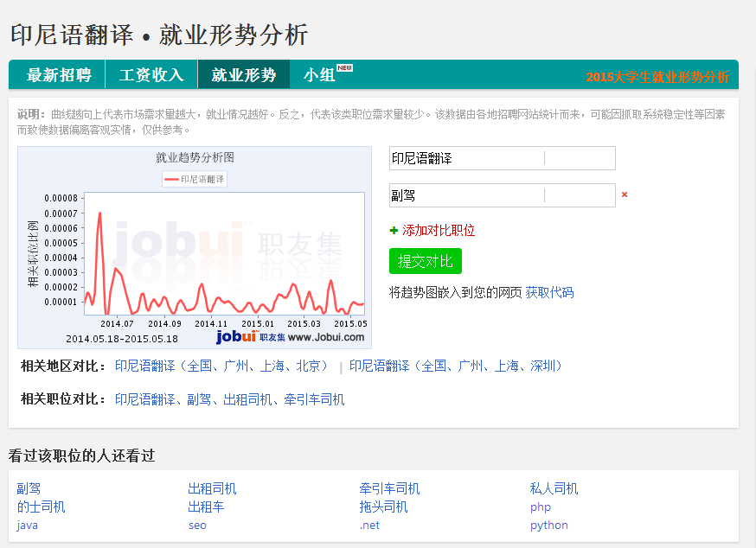The width and height of the screenshot is (756, 548).
Task: Remove the 副驾 comparison with red X
Action: click(x=625, y=195)
